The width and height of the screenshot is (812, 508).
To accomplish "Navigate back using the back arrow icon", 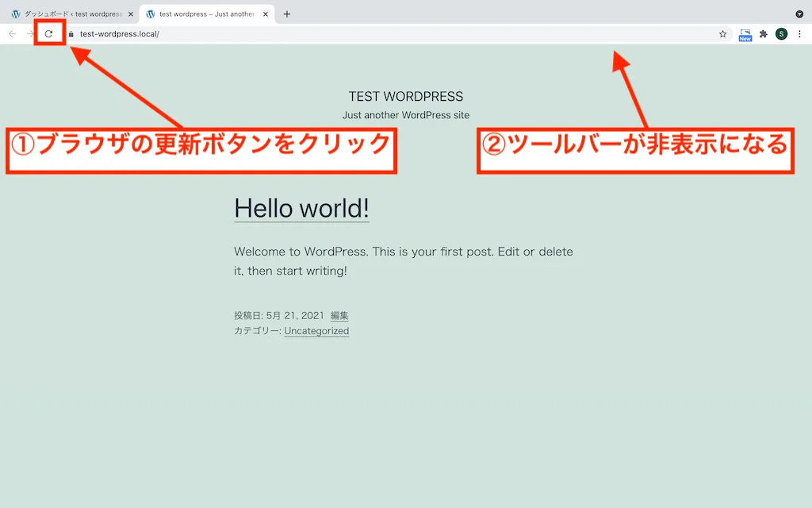I will tap(11, 34).
